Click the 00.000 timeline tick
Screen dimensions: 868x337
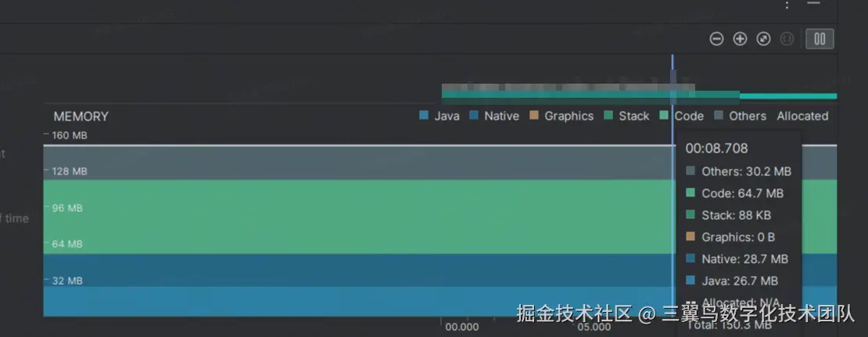(x=461, y=327)
